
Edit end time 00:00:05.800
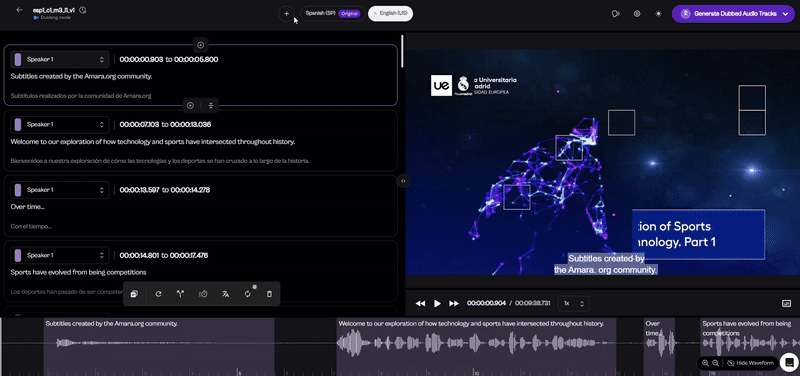tap(196, 60)
